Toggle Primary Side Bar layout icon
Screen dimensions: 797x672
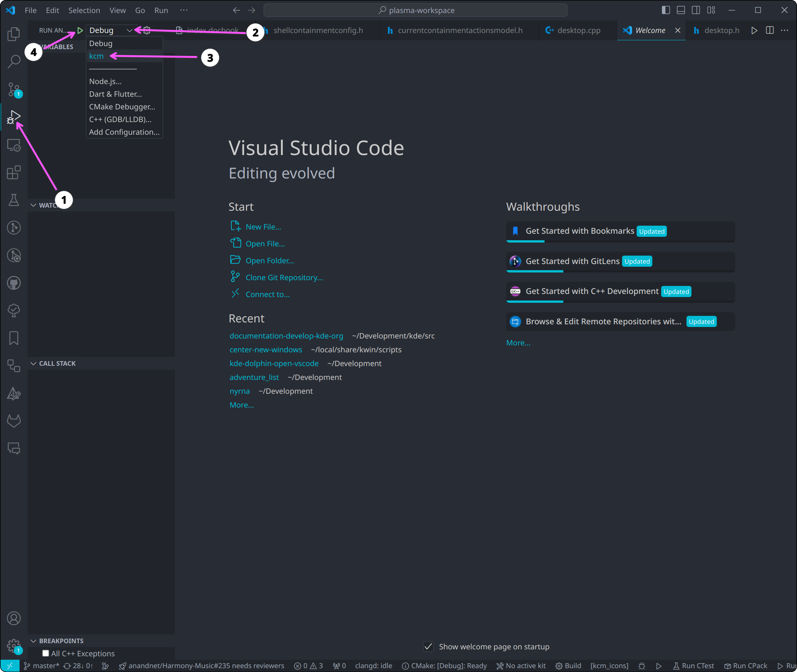pyautogui.click(x=666, y=10)
